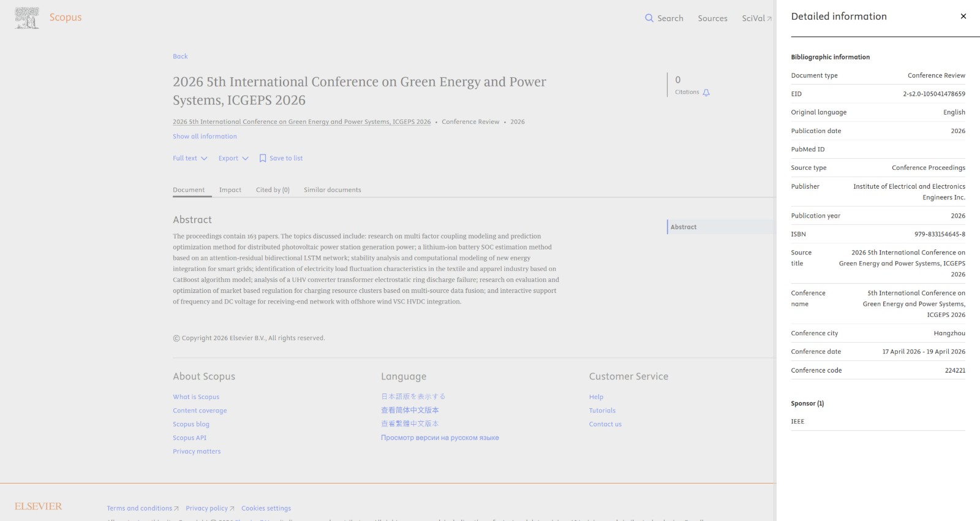Click the Source type value Conference Proceedings
980x521 pixels.
click(x=929, y=168)
